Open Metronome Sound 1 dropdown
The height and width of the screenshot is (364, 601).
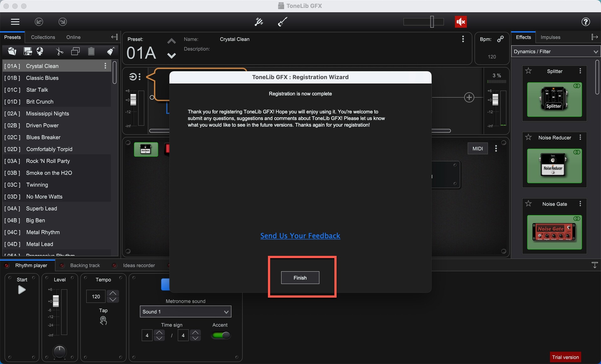[x=185, y=311]
